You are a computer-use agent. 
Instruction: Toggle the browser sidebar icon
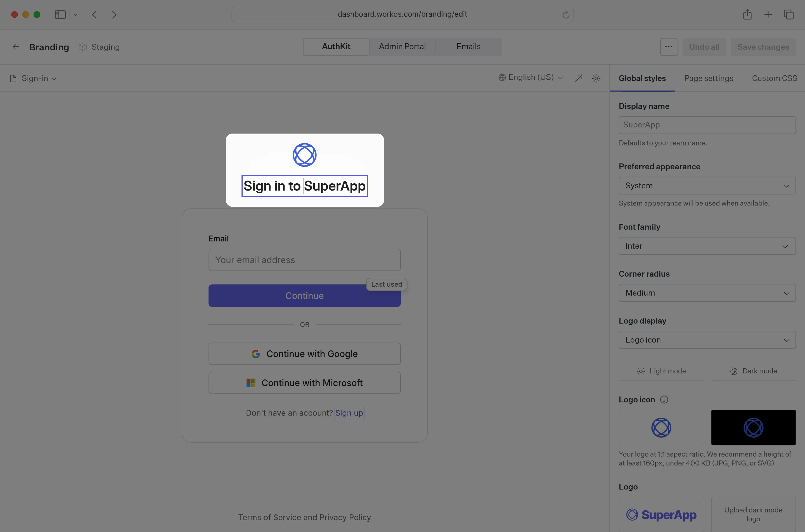tap(60, 15)
